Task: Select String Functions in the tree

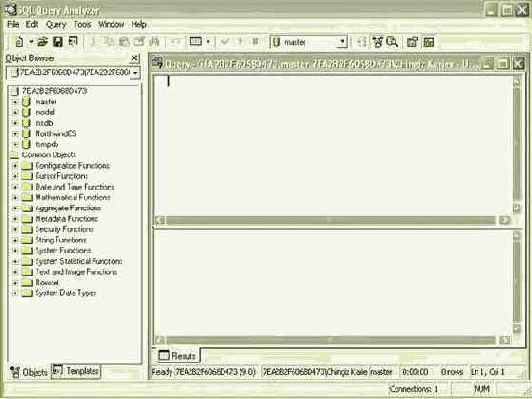Action: (61, 240)
